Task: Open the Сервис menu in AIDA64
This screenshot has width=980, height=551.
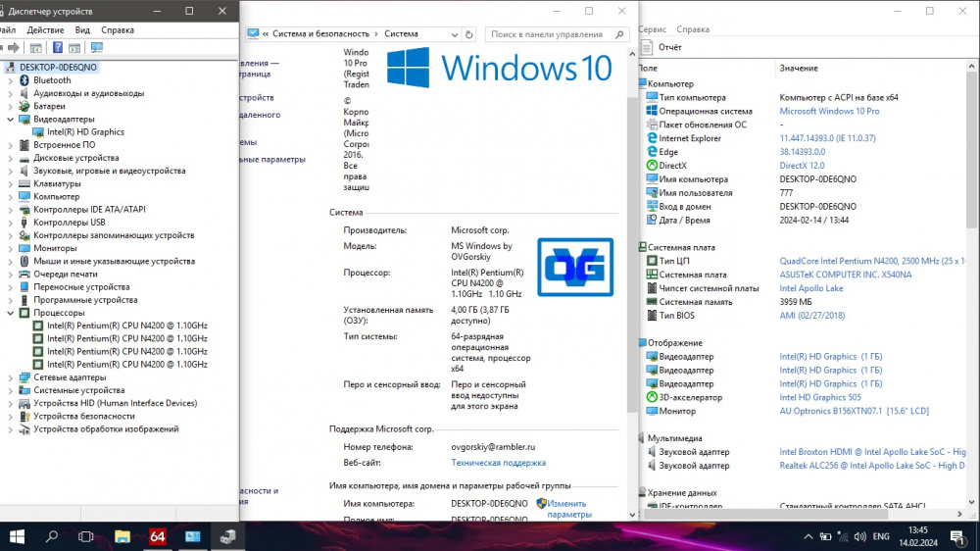Action: tap(653, 29)
